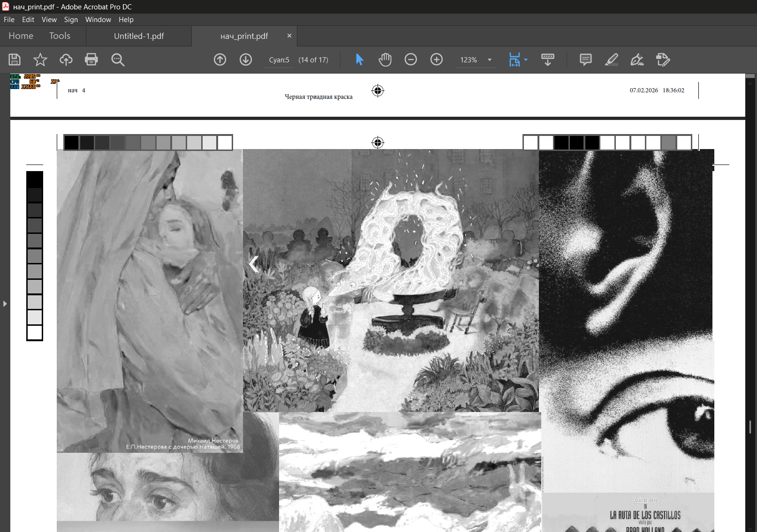Expand the left navigation pane
Image resolution: width=757 pixels, height=532 pixels.
[x=5, y=304]
